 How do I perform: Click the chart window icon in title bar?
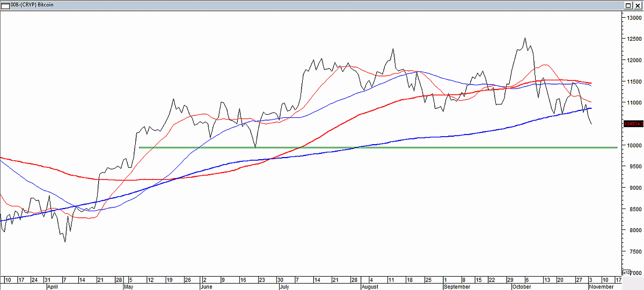[x=4, y=5]
